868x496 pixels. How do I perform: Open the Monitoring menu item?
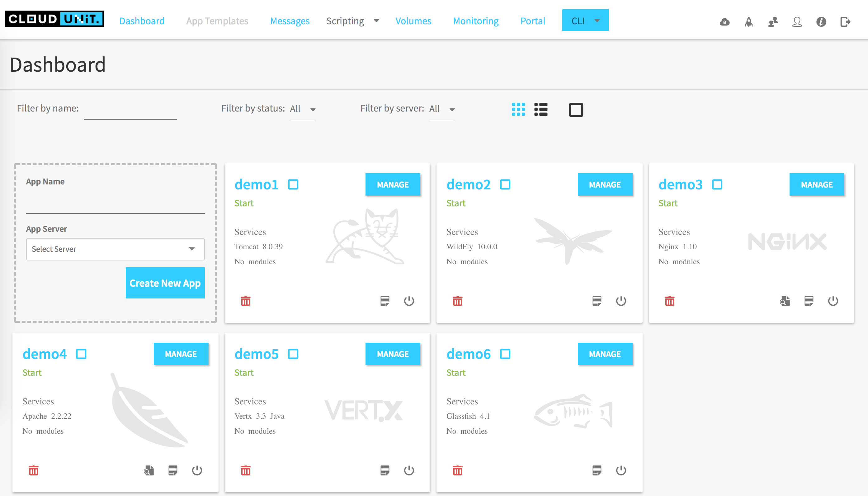475,21
